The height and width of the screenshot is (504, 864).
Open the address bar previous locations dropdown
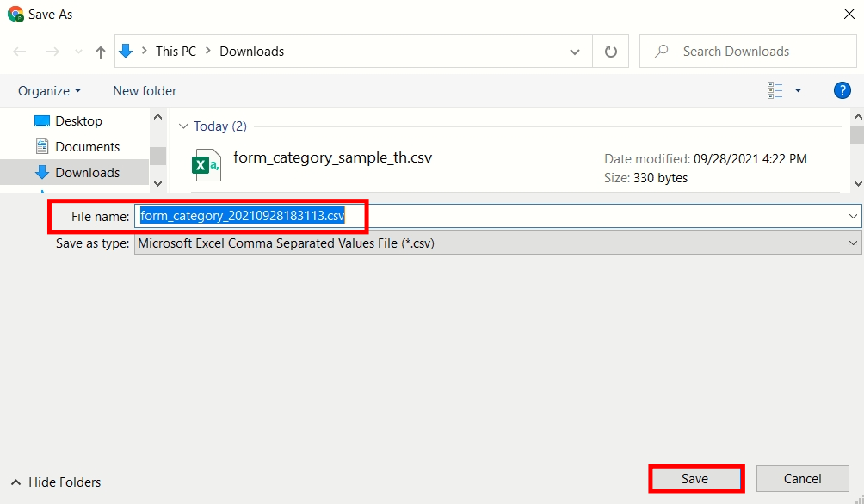click(575, 52)
